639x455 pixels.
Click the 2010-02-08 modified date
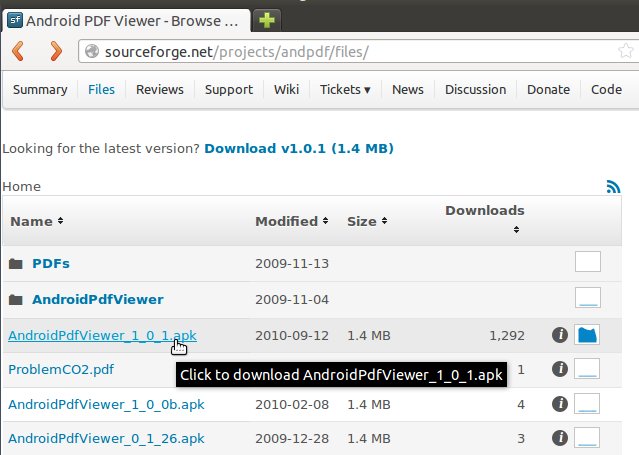[292, 404]
